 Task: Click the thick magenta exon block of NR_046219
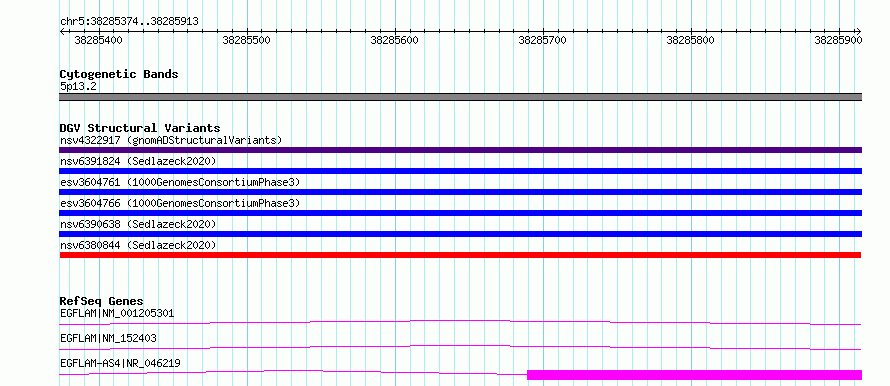(694, 375)
